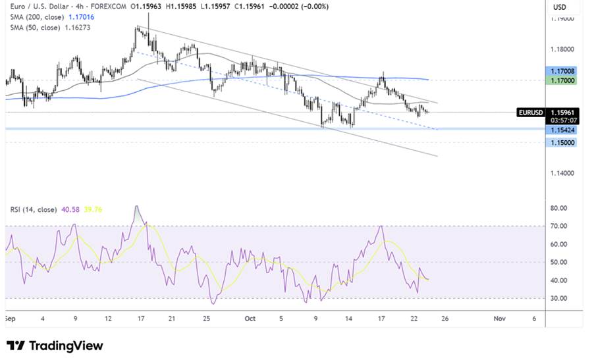Click the Oct label on time axis

click(x=250, y=318)
